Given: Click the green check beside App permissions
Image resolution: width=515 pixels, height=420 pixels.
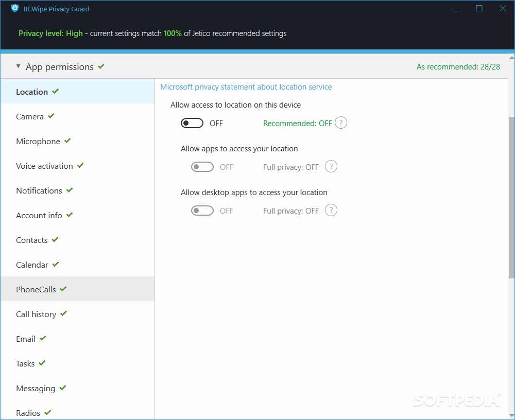Looking at the screenshot, I should click(x=101, y=66).
